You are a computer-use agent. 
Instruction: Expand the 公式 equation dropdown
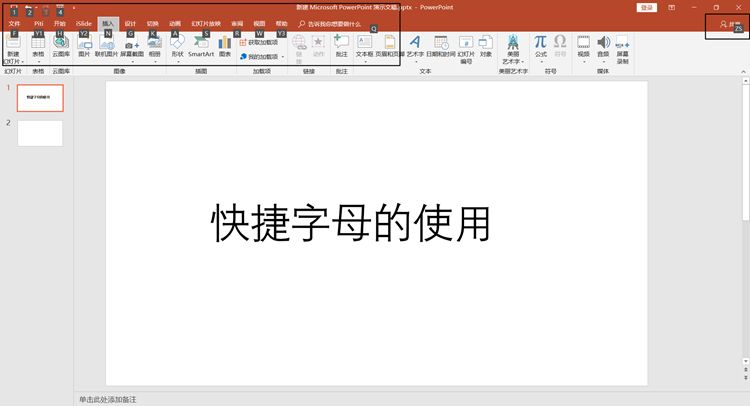(x=540, y=62)
